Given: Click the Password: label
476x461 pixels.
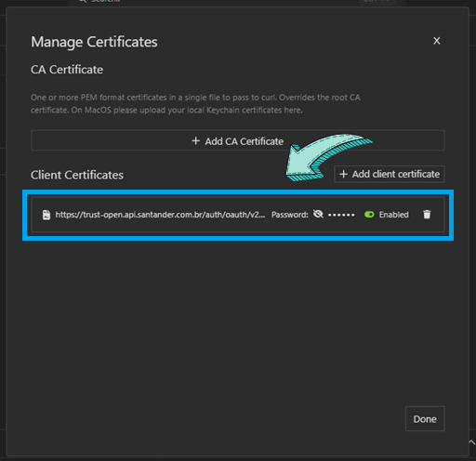Looking at the screenshot, I should [290, 215].
